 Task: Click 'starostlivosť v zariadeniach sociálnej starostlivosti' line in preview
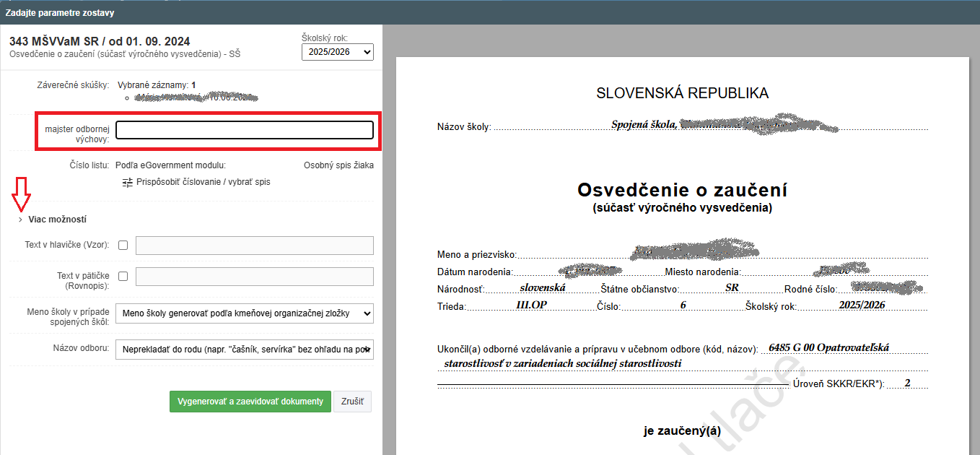click(564, 363)
